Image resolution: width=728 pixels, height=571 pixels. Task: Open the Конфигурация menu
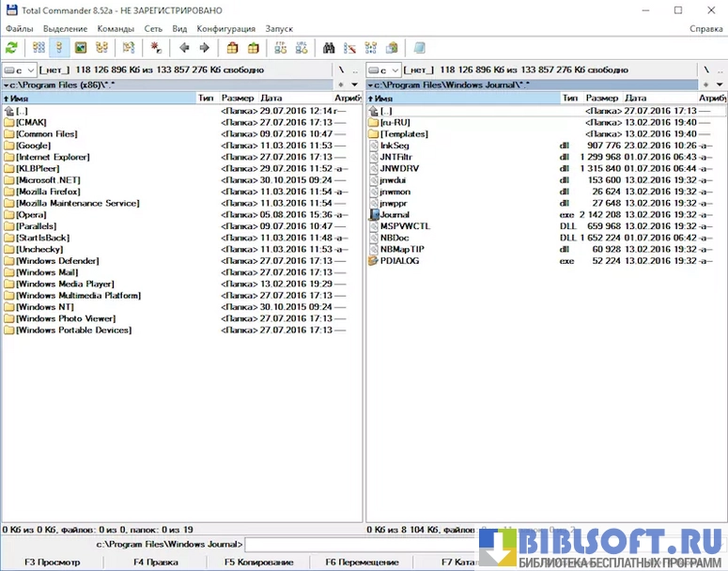tap(225, 29)
